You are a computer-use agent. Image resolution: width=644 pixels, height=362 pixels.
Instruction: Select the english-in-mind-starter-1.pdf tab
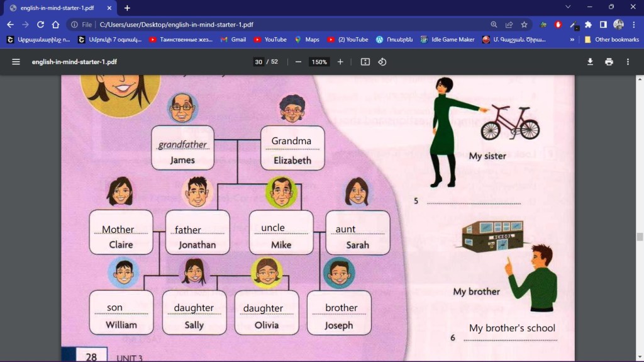[x=60, y=8]
